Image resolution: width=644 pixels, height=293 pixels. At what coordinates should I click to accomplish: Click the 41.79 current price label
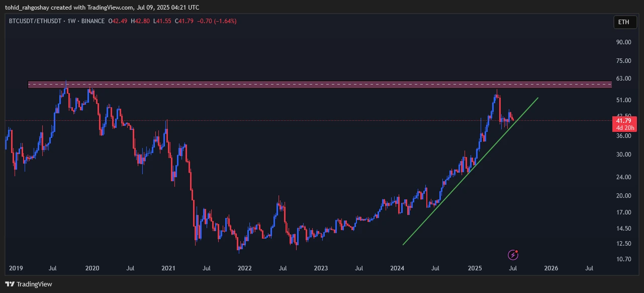(x=623, y=121)
